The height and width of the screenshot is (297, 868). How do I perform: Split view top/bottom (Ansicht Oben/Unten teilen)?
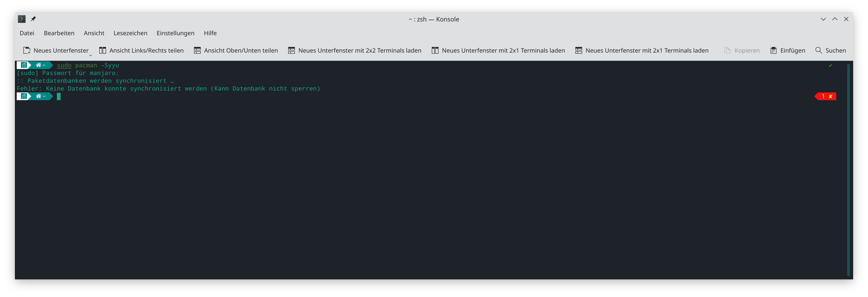236,51
